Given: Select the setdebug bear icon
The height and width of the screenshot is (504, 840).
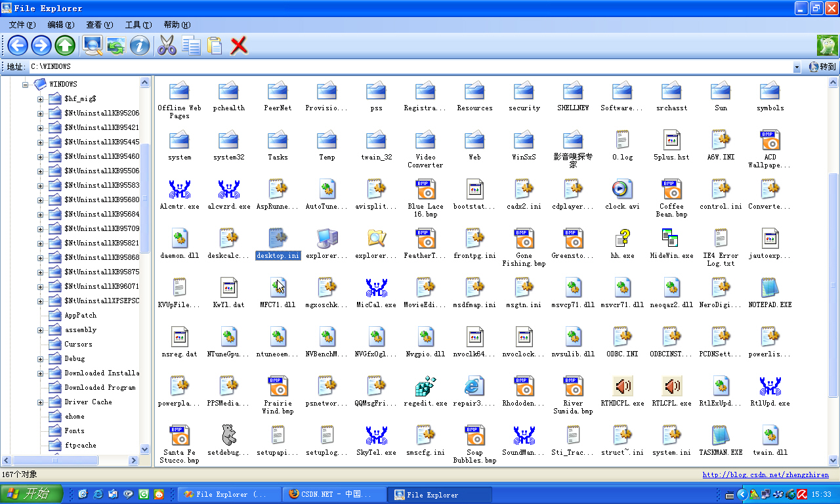Looking at the screenshot, I should pos(228,435).
